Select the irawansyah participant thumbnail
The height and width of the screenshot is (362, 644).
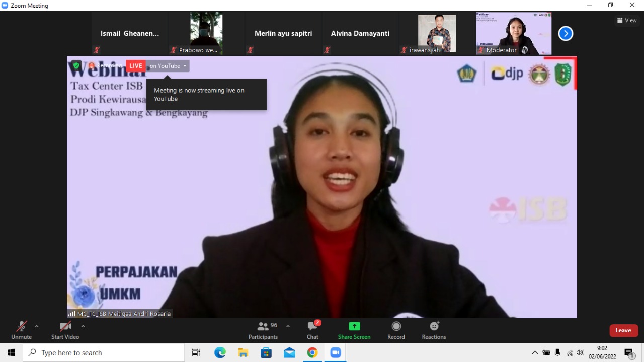[437, 33]
